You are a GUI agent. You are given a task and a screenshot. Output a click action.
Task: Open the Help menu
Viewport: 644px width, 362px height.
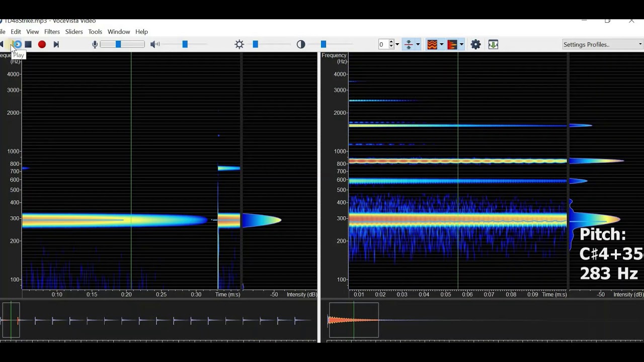(142, 32)
